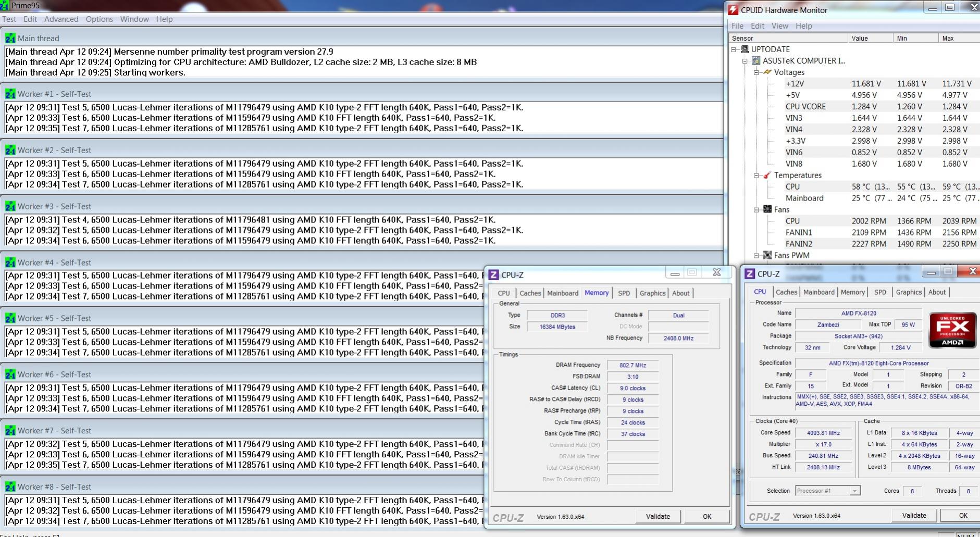Screen dimensions: 980x537
Task: Click the CPU-Z Memory window title icon
Action: (493, 275)
